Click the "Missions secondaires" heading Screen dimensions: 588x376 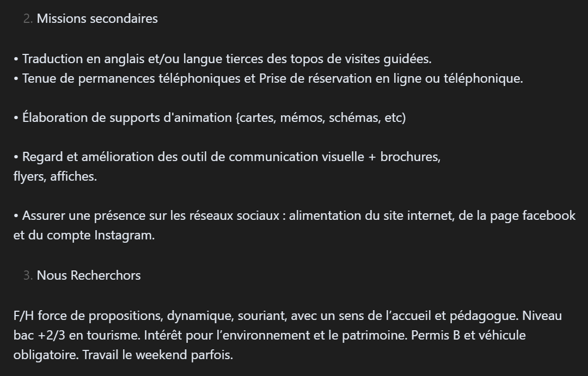[x=97, y=19]
